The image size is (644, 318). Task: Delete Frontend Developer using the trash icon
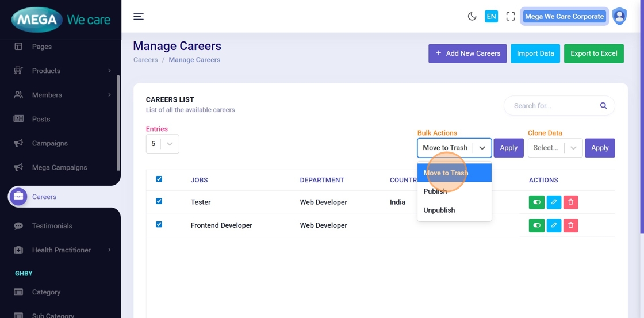pos(570,225)
